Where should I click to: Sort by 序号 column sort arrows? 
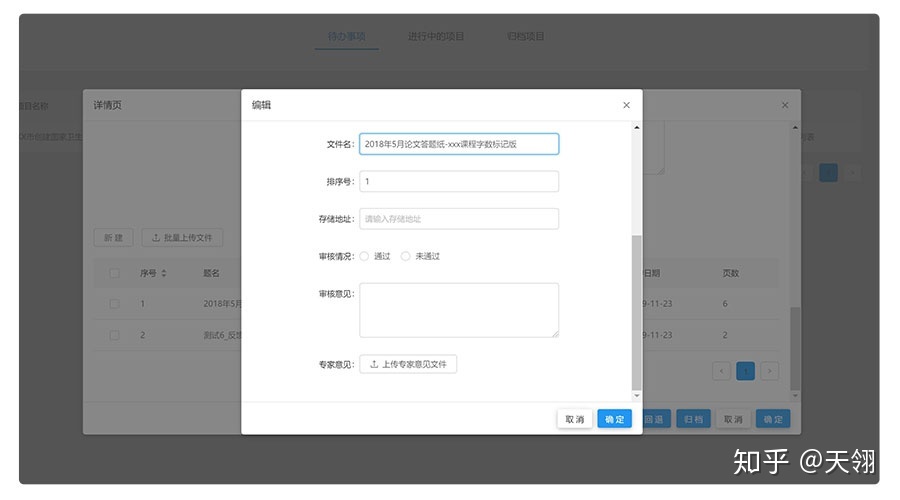point(164,273)
